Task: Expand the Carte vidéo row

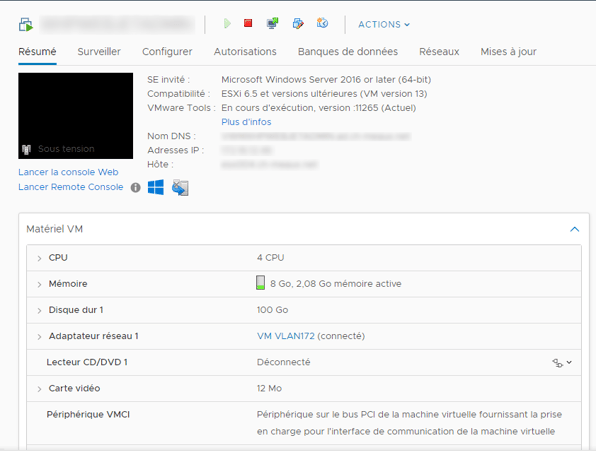Action: [39, 389]
